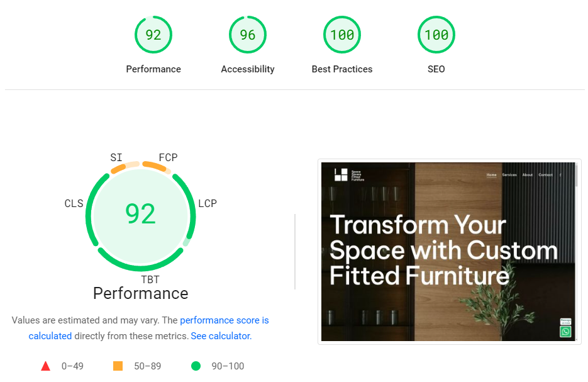Click the SI label above the gauge

[x=116, y=157]
